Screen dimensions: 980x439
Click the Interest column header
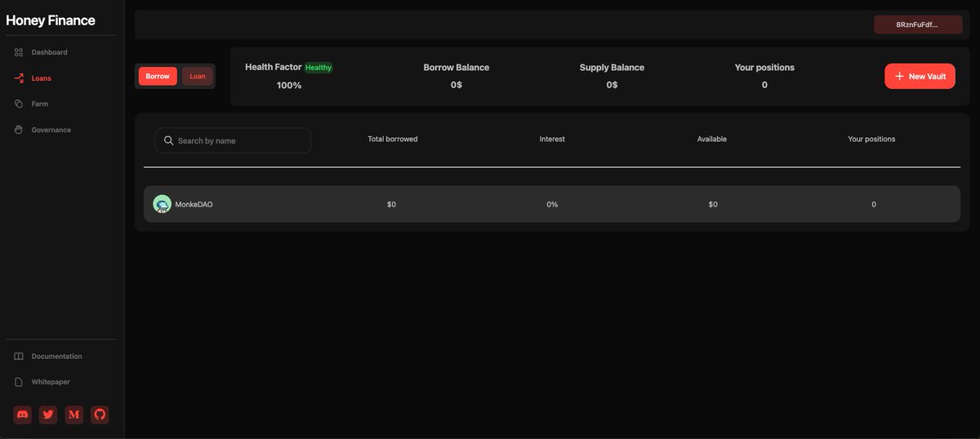[x=552, y=140]
